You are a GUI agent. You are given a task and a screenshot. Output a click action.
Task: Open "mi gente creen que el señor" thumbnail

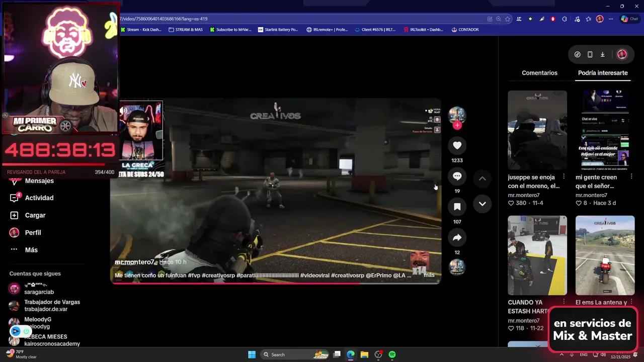(605, 130)
